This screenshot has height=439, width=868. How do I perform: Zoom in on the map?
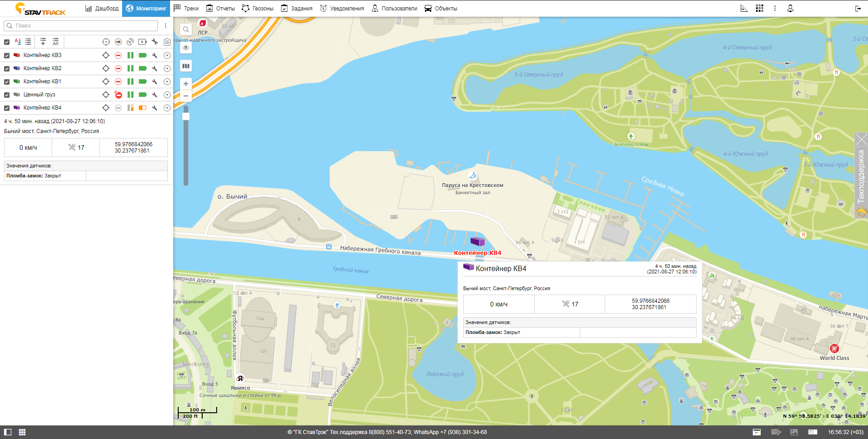click(185, 84)
